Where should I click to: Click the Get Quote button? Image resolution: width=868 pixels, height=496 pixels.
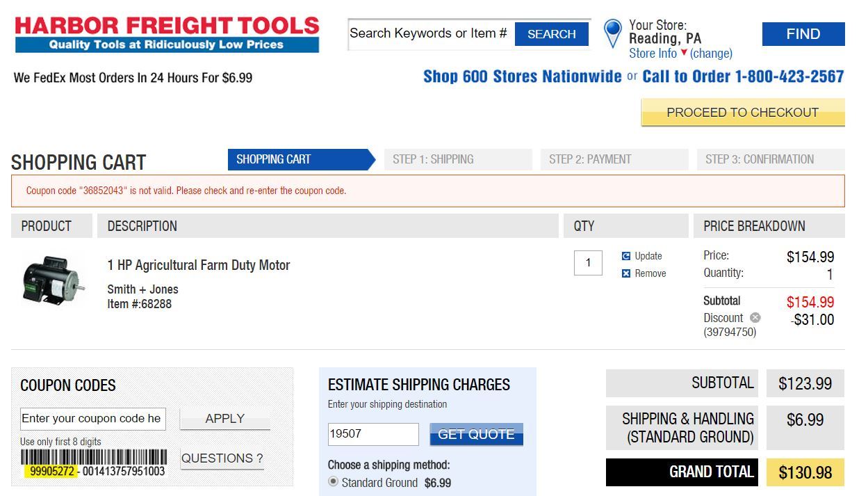[476, 434]
